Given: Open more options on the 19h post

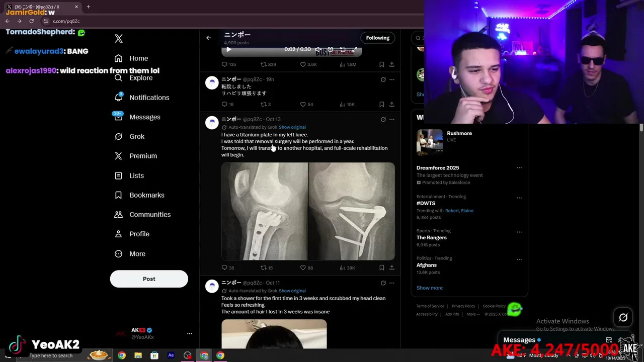Looking at the screenshot, I should click(x=392, y=79).
